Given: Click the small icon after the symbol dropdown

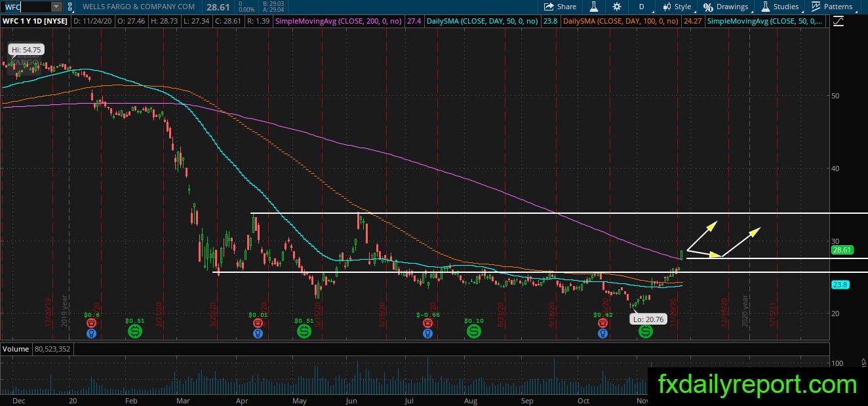Looking at the screenshot, I should coord(70,7).
